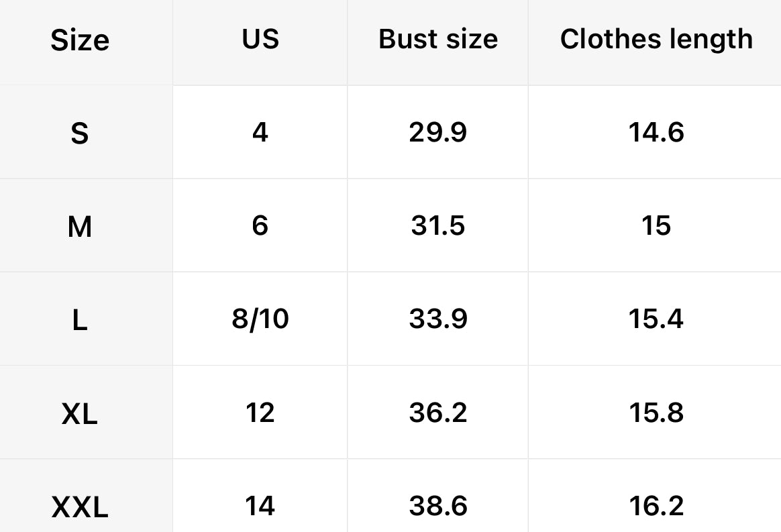Click the Clothes length column header
The height and width of the screenshot is (532, 781).
(656, 40)
